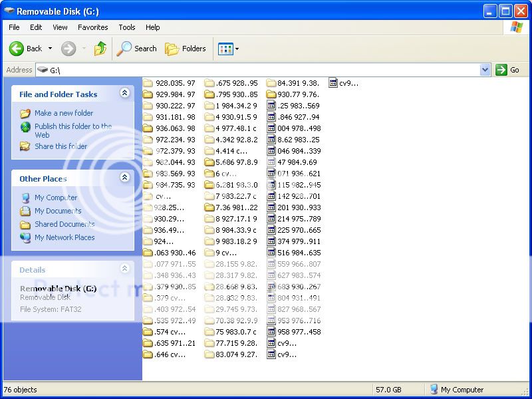Open My Network Places link
Screen dimensions: 532x399
[64, 237]
